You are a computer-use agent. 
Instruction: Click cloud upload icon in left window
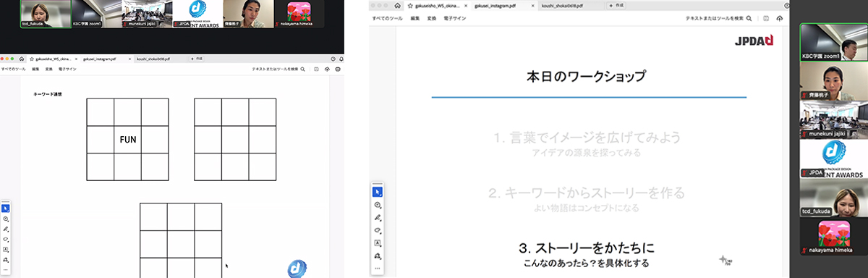coord(327,69)
